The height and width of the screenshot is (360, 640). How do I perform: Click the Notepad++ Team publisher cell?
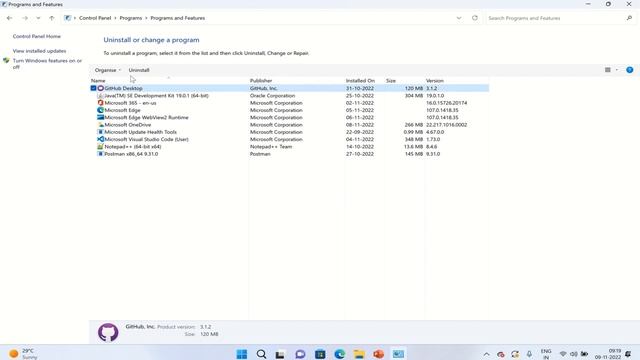(x=271, y=147)
